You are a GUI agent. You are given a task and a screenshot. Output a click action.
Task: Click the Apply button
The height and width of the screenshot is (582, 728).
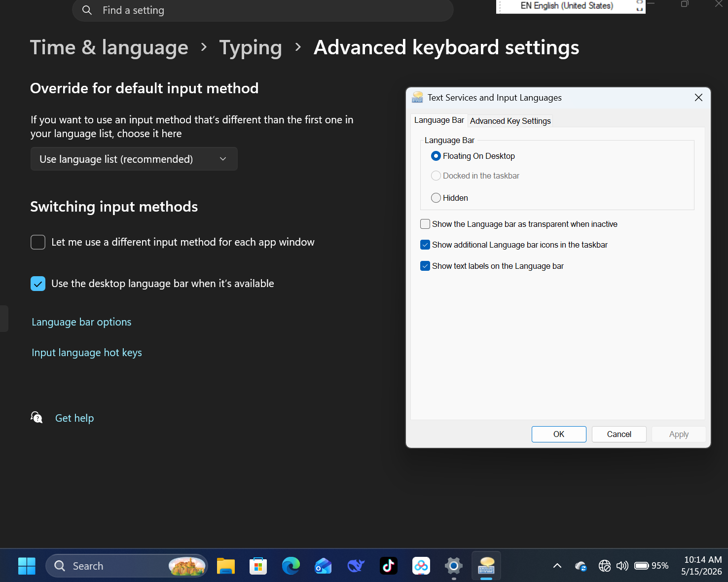(x=679, y=434)
